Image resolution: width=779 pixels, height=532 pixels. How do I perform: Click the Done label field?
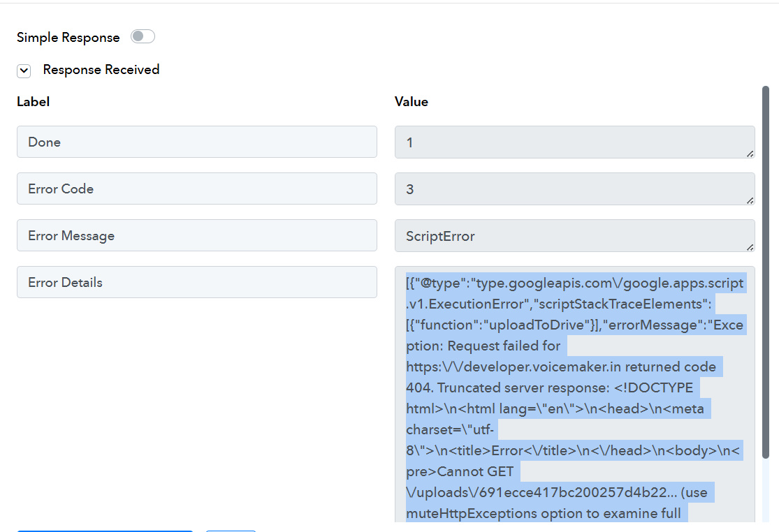point(196,142)
